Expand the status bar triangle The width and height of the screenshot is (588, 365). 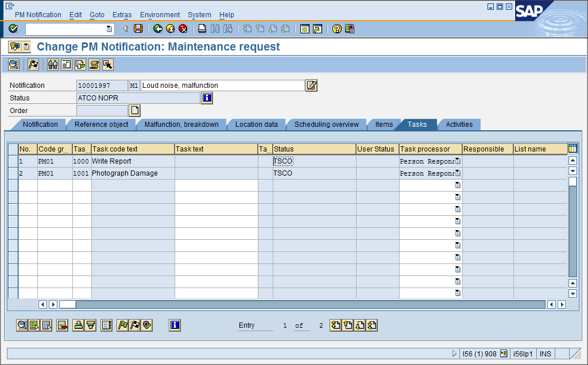[454, 354]
